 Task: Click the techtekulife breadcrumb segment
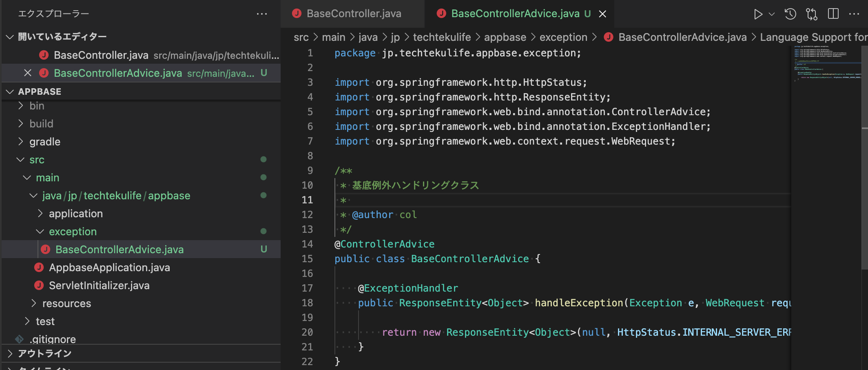click(442, 37)
